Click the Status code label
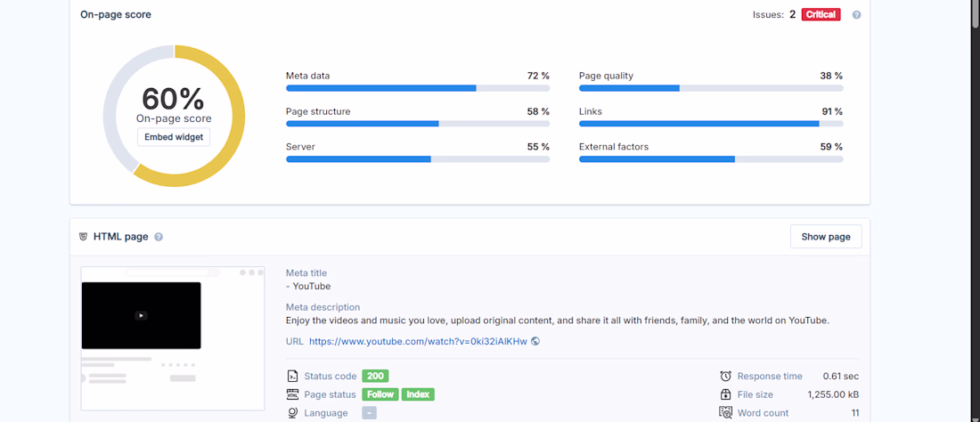The width and height of the screenshot is (980, 422). pos(331,376)
